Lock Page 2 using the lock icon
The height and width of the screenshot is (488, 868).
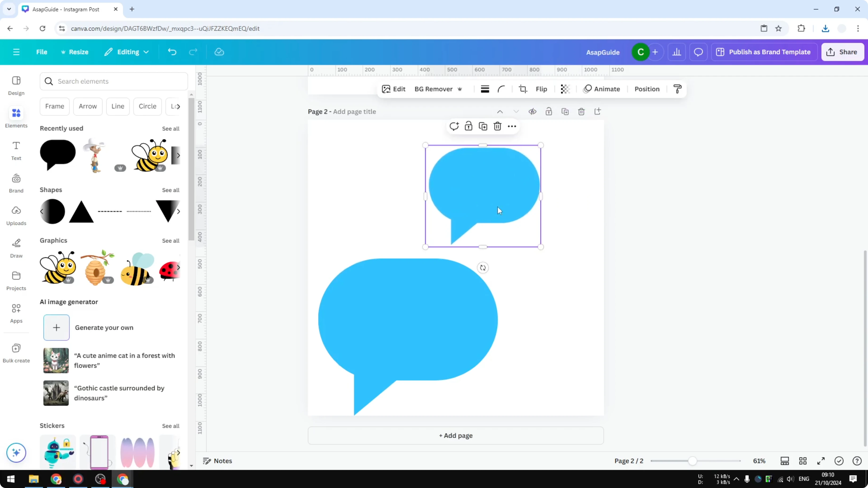[x=549, y=112]
